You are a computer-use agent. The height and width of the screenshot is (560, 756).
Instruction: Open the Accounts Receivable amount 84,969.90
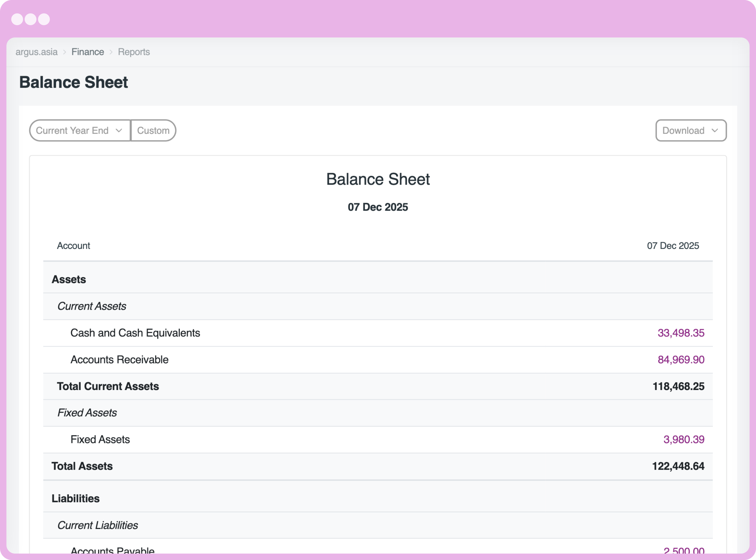point(682,360)
